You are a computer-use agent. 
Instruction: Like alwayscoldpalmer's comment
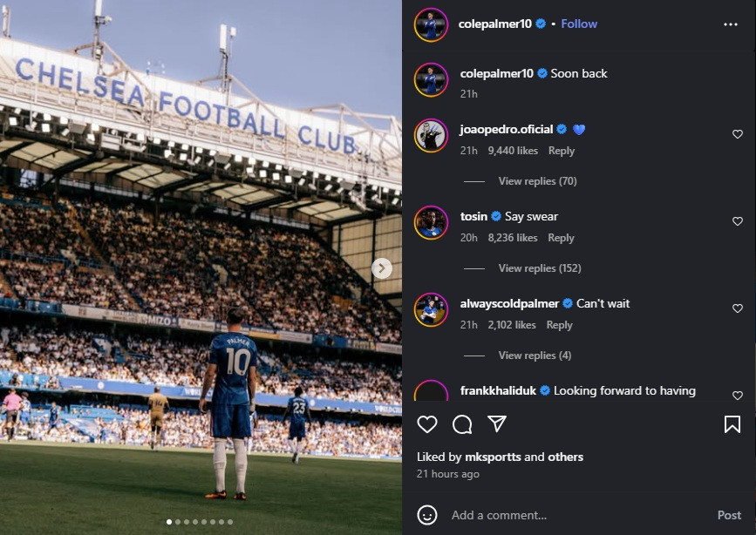click(x=738, y=308)
